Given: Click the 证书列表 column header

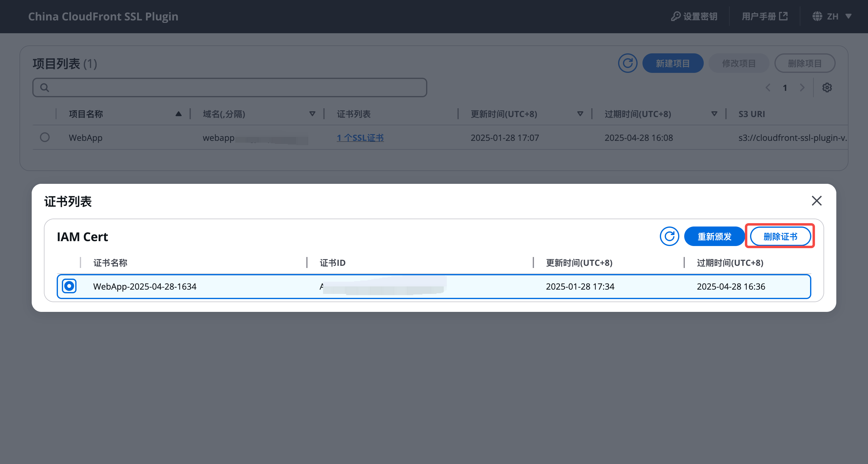Looking at the screenshot, I should point(354,114).
